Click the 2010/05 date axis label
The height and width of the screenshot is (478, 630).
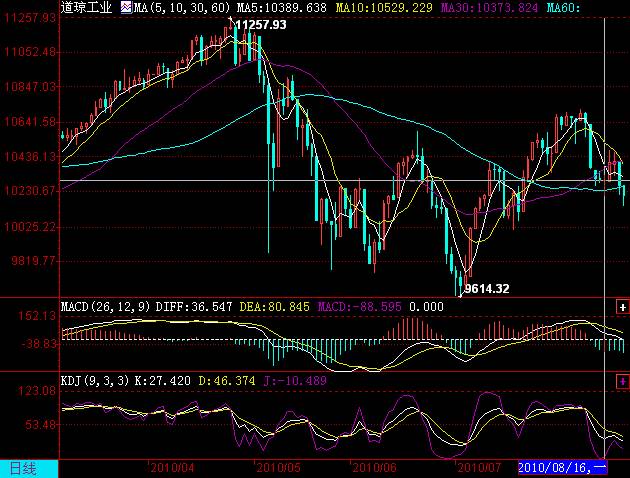(278, 468)
